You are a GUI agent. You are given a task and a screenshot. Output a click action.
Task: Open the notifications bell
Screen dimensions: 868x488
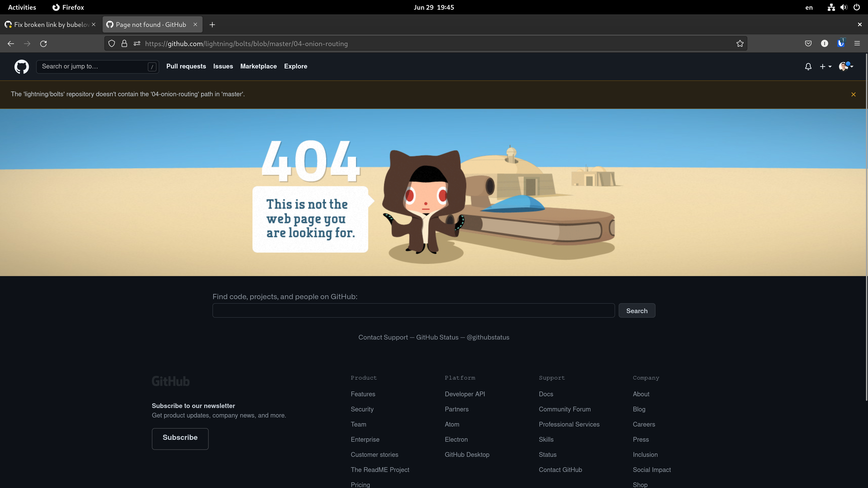point(808,66)
